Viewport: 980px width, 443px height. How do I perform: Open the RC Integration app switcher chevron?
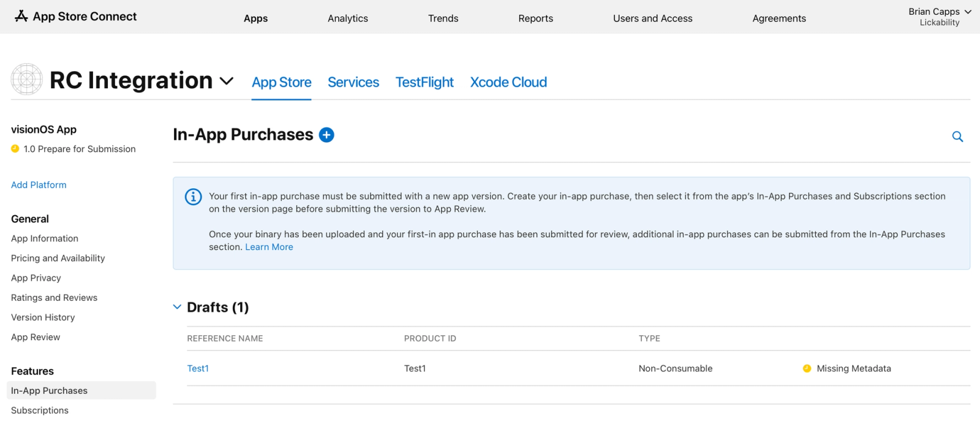(227, 81)
